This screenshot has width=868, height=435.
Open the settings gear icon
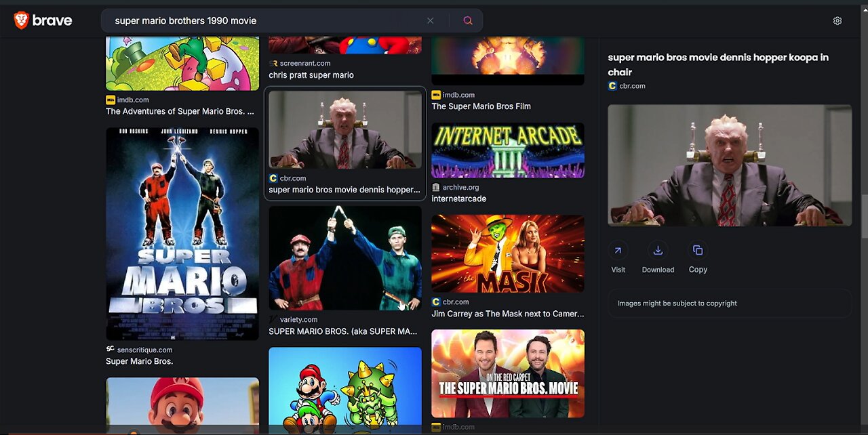coord(837,20)
